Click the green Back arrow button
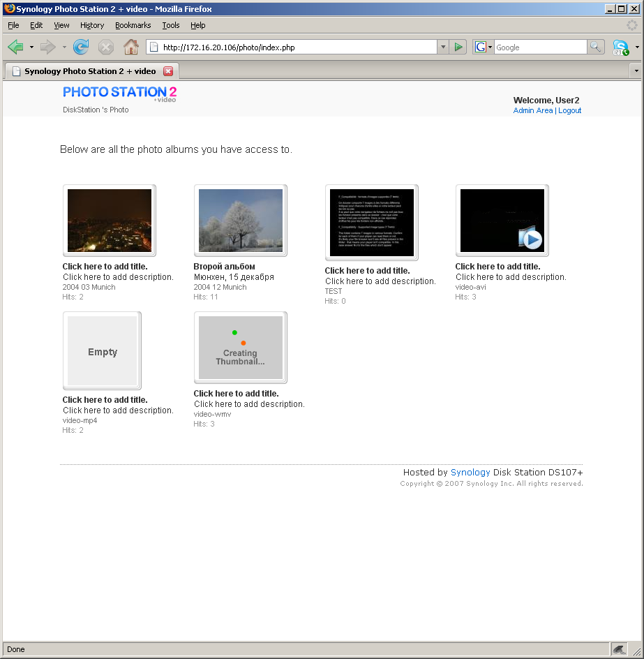644x659 pixels. [x=15, y=47]
